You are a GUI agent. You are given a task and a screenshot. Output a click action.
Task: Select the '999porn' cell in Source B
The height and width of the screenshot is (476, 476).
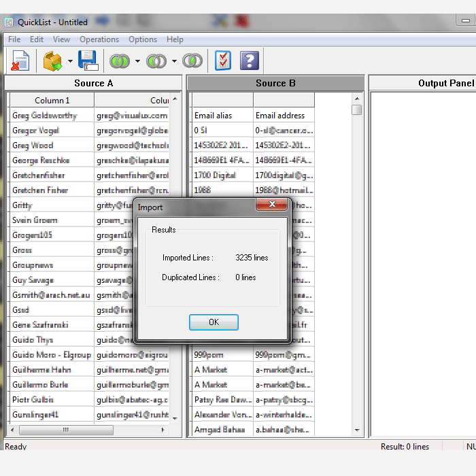pyautogui.click(x=222, y=354)
